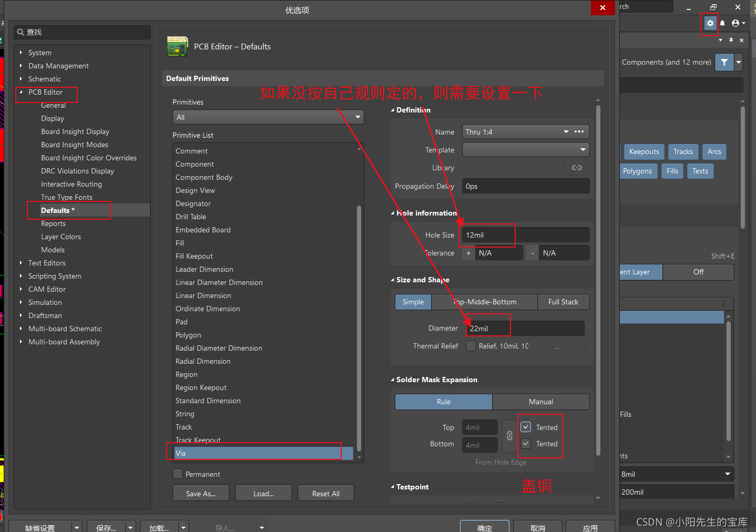Select the Off toggle in Properties panel
The image size is (756, 532).
click(x=698, y=272)
